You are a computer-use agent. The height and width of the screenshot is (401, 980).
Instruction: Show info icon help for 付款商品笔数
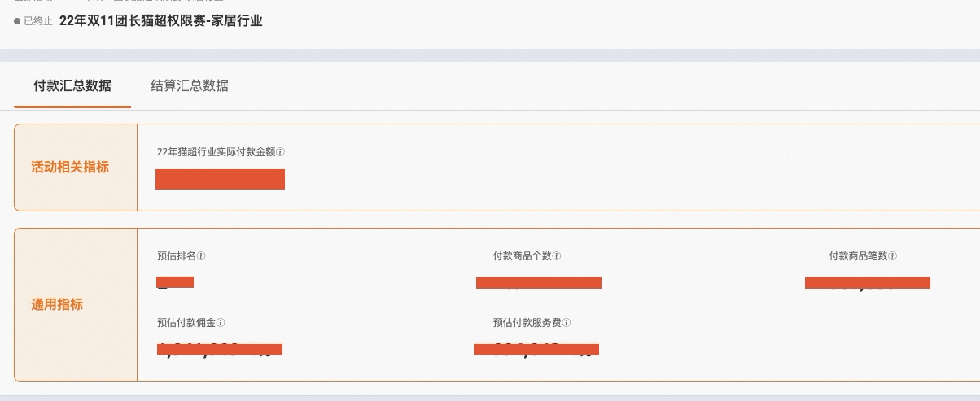[893, 256]
